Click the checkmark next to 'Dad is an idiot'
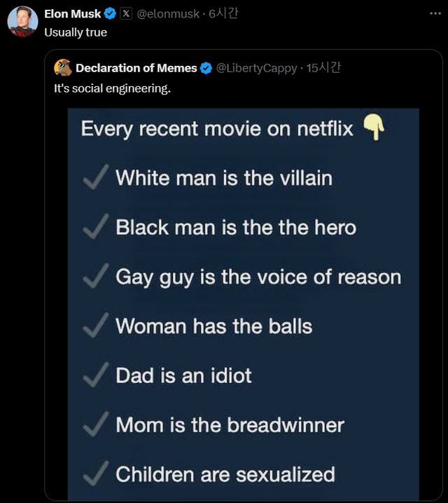Viewport: 448px width, 503px height. pyautogui.click(x=94, y=375)
